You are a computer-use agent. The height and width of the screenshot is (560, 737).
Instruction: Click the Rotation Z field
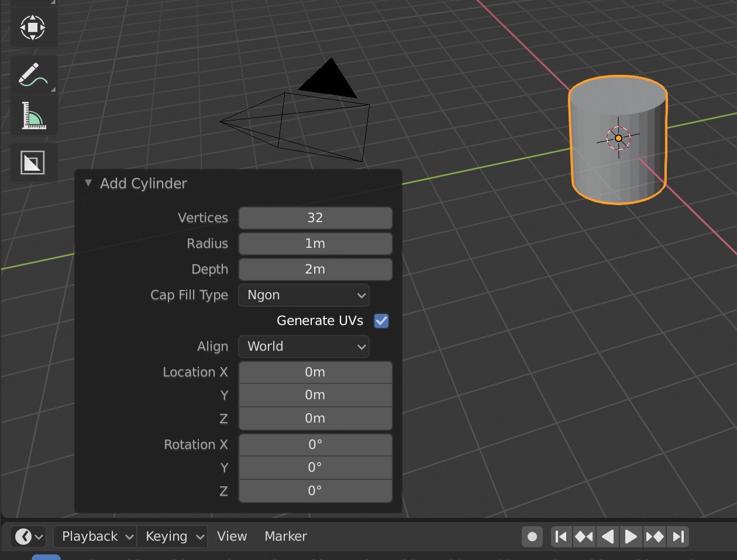tap(315, 491)
